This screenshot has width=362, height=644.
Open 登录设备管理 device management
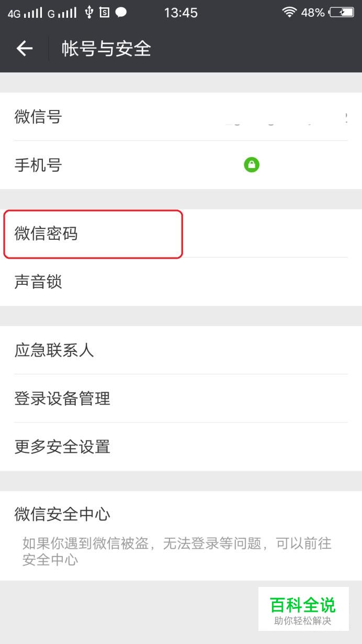pyautogui.click(x=181, y=398)
